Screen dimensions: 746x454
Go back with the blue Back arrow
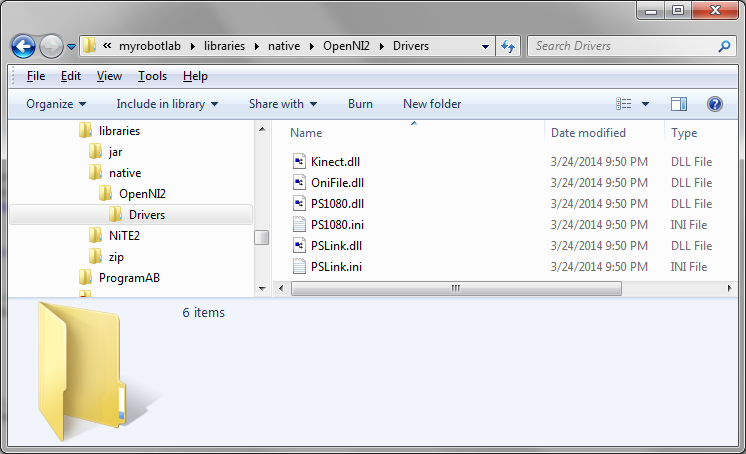23,47
